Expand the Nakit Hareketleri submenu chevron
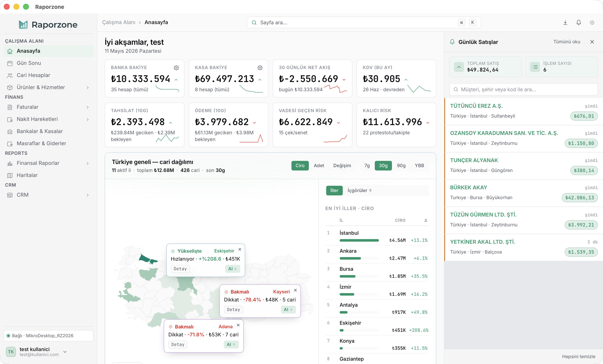Viewport: 603px width, 364px height. pos(88,119)
